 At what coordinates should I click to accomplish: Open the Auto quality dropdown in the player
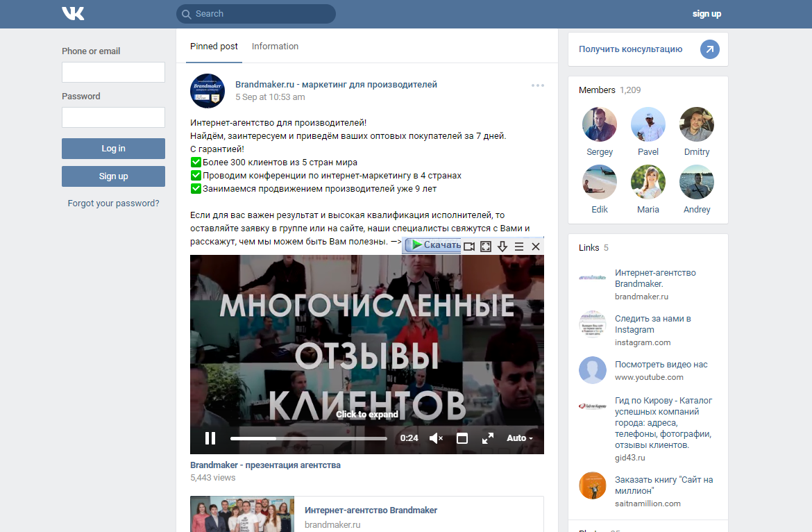tap(519, 438)
